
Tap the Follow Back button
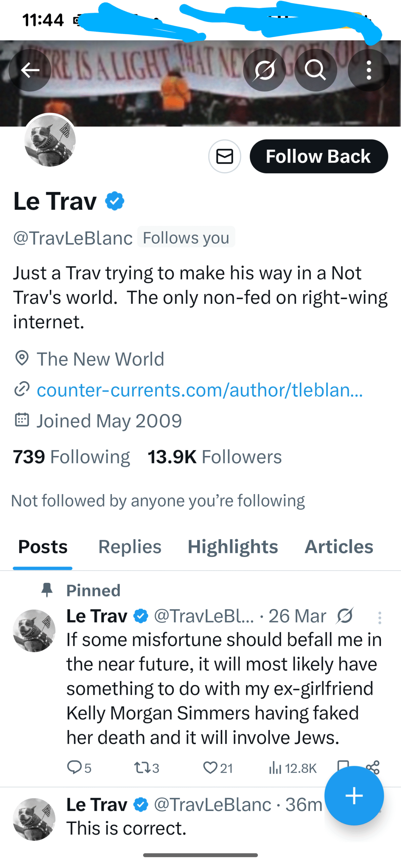tap(319, 156)
